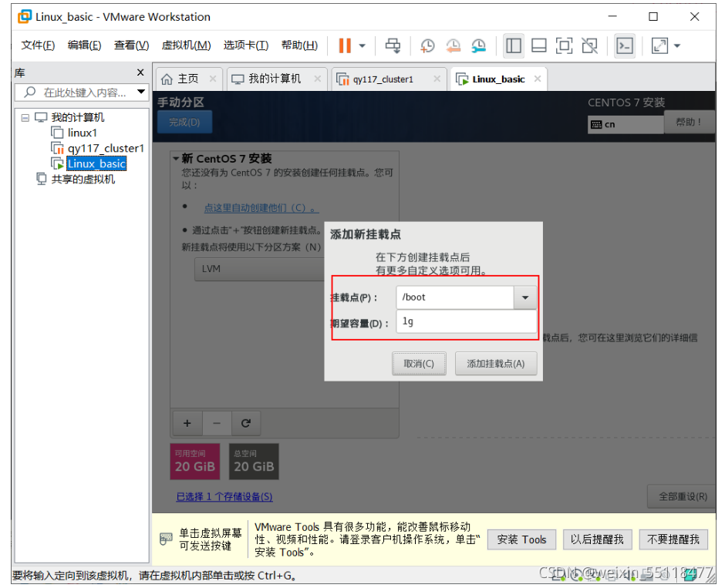Collapse 新 CentOS 7 安装 section

click(176, 159)
